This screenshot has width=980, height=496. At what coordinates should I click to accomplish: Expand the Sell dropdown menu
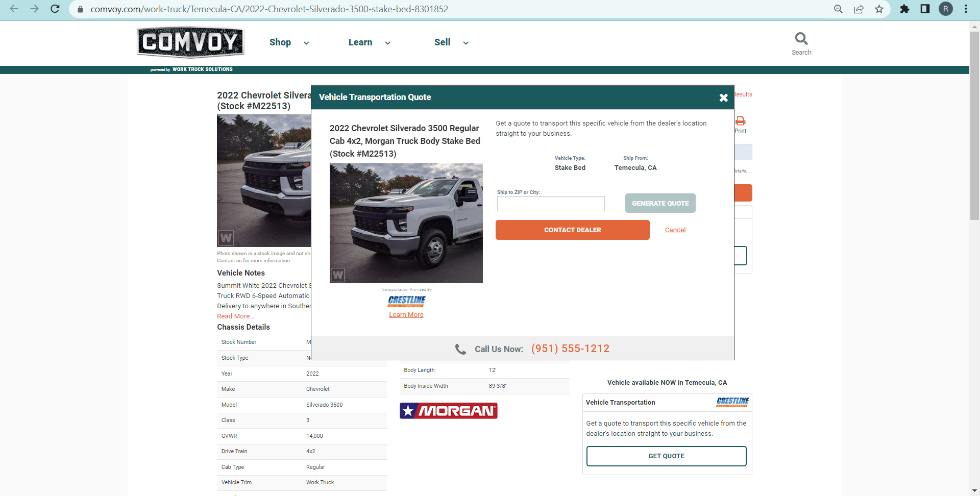click(x=451, y=43)
